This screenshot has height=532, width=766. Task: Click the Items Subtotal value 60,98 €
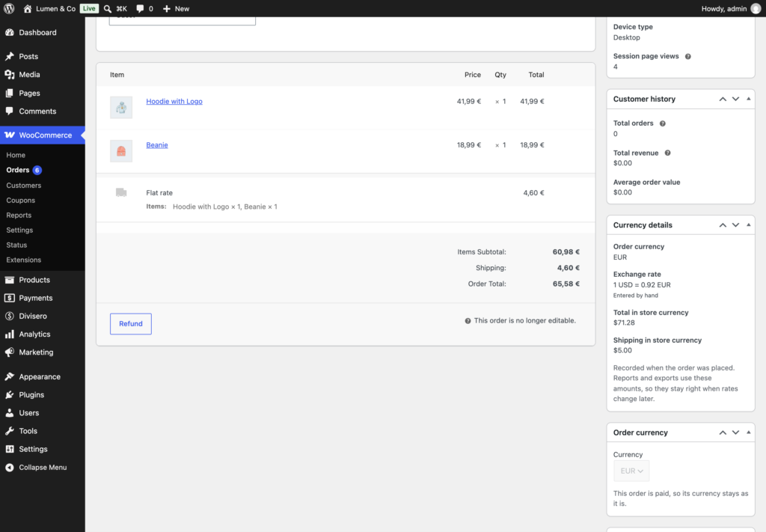[x=566, y=252]
